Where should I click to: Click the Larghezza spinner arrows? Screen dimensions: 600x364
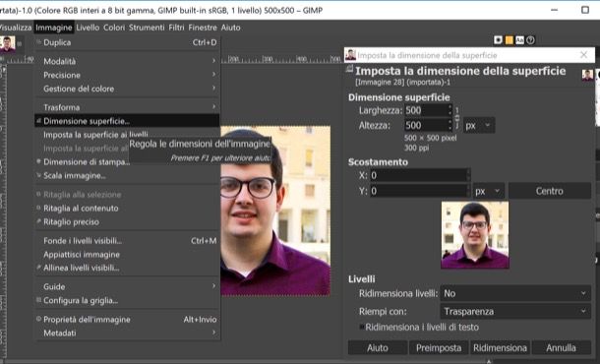450,110
